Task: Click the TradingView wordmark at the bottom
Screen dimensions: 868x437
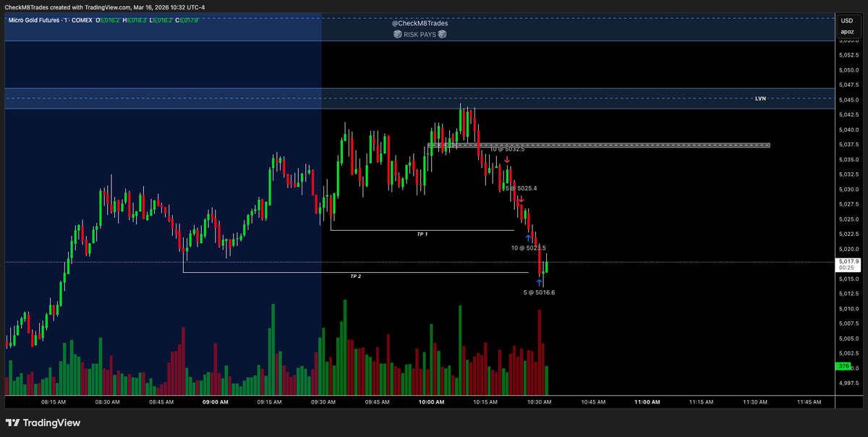Action: (53, 423)
